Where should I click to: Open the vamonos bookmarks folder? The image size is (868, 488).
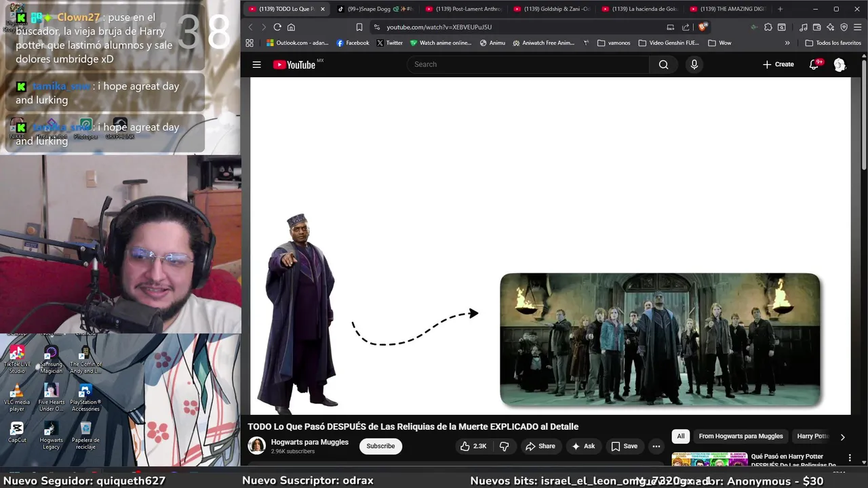[x=613, y=43]
